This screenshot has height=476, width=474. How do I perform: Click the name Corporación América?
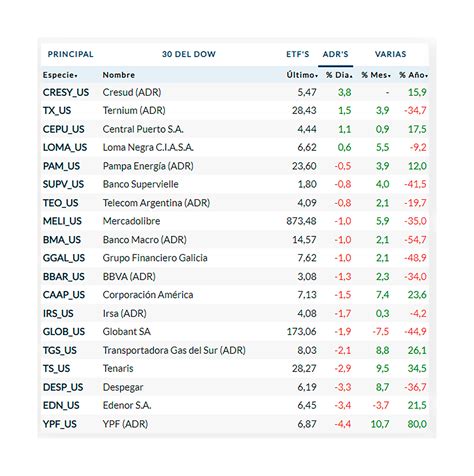tap(148, 295)
